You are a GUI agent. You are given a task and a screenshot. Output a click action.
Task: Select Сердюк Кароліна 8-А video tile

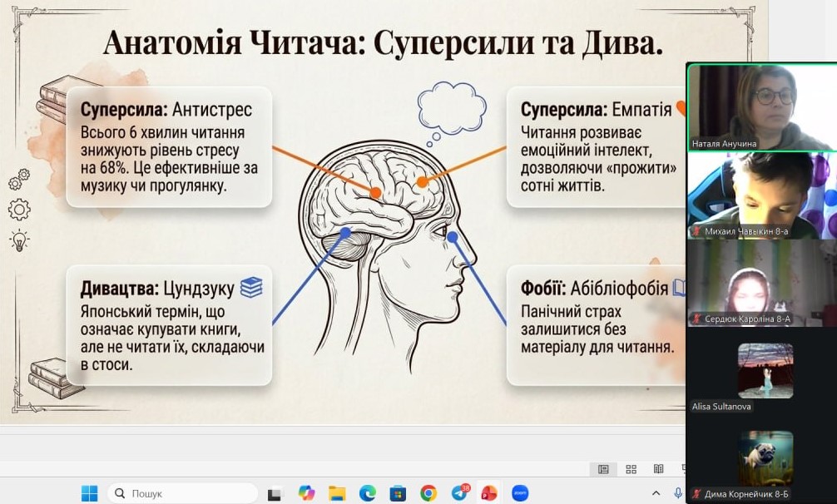(x=761, y=283)
